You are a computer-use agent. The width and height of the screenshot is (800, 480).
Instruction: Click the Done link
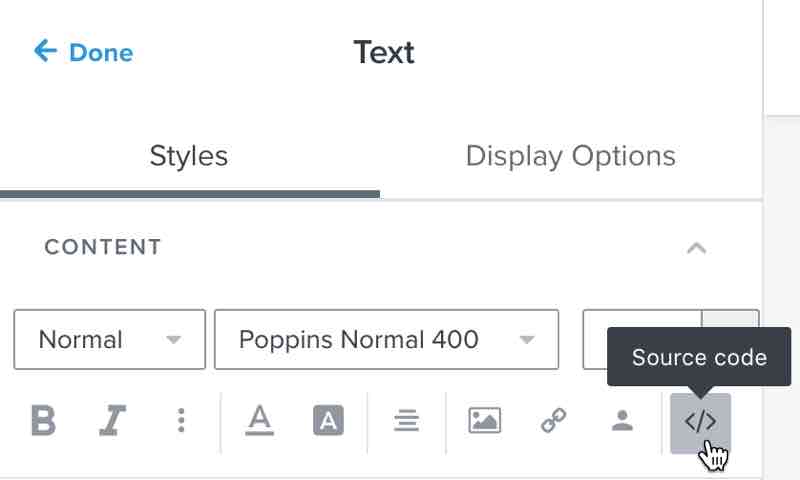coord(100,52)
